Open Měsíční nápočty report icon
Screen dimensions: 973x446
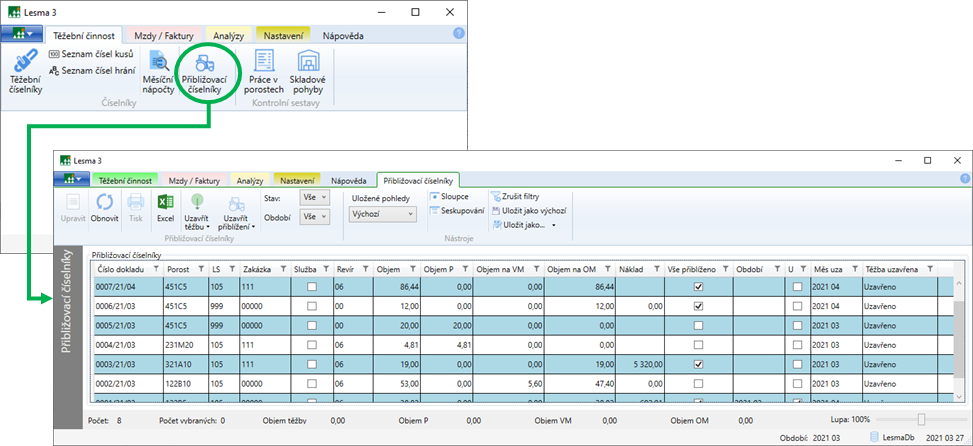[158, 62]
